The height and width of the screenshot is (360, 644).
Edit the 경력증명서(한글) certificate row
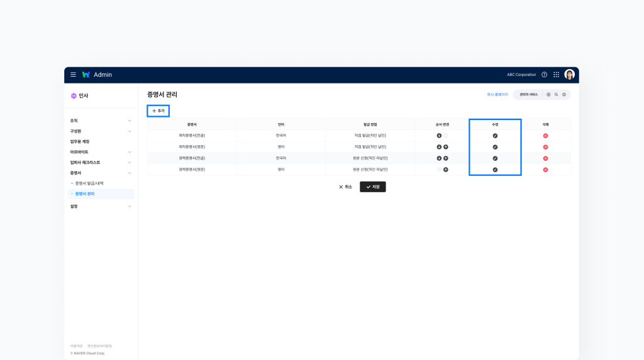tap(495, 158)
